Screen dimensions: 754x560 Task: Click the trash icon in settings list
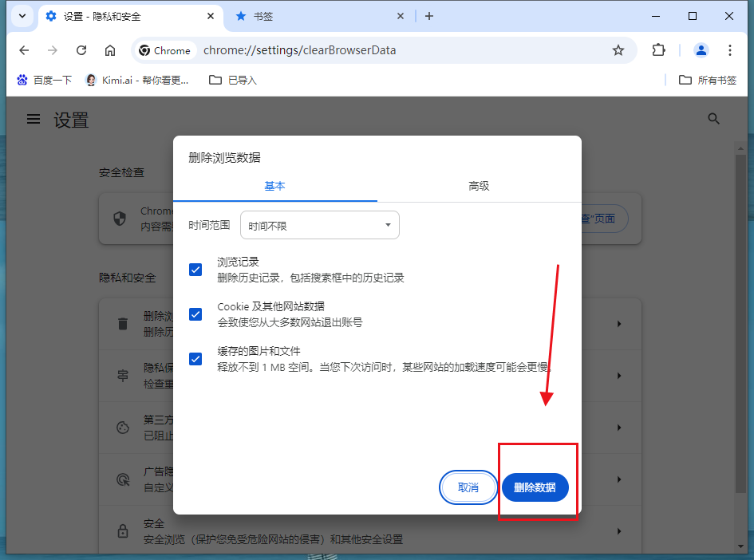123,324
